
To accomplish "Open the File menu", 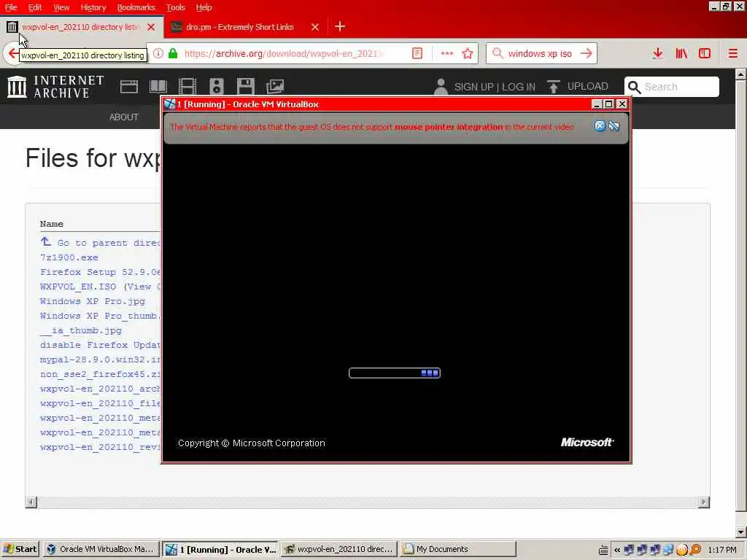I will (10, 7).
